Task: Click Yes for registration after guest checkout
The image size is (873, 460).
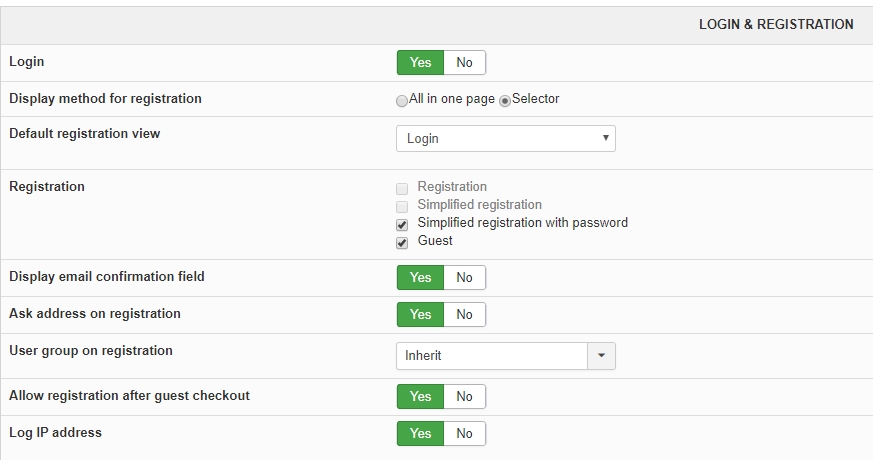Action: coord(421,396)
